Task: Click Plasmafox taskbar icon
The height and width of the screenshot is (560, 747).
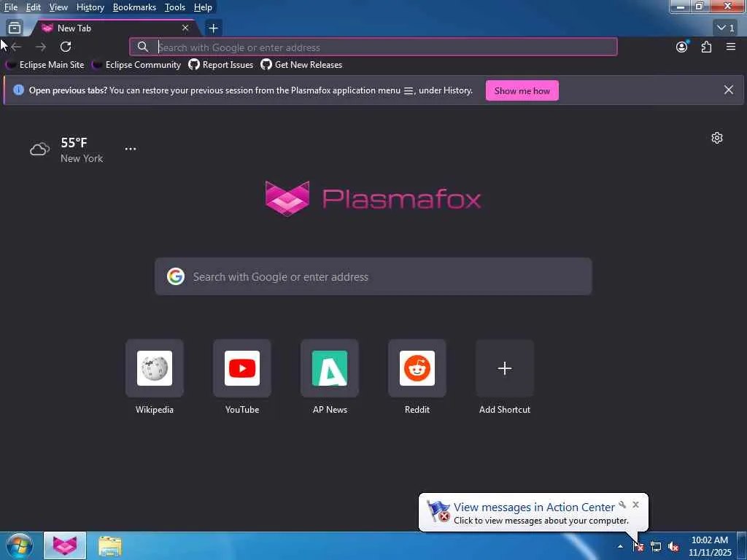Action: (65, 545)
